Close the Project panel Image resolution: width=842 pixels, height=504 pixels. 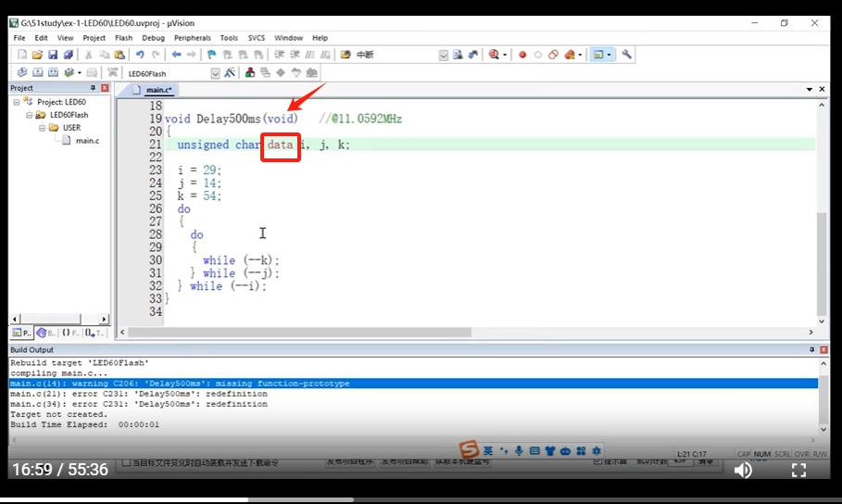pyautogui.click(x=105, y=88)
